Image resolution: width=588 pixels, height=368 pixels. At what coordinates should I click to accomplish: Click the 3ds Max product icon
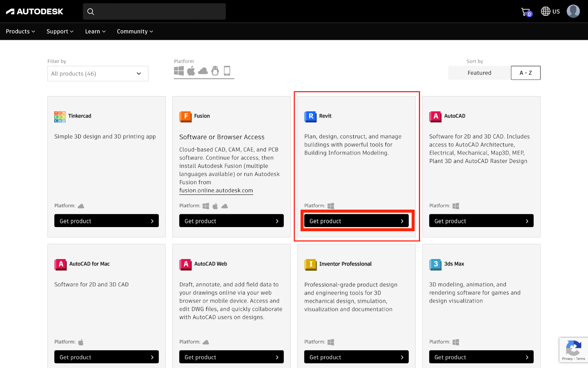(x=435, y=264)
